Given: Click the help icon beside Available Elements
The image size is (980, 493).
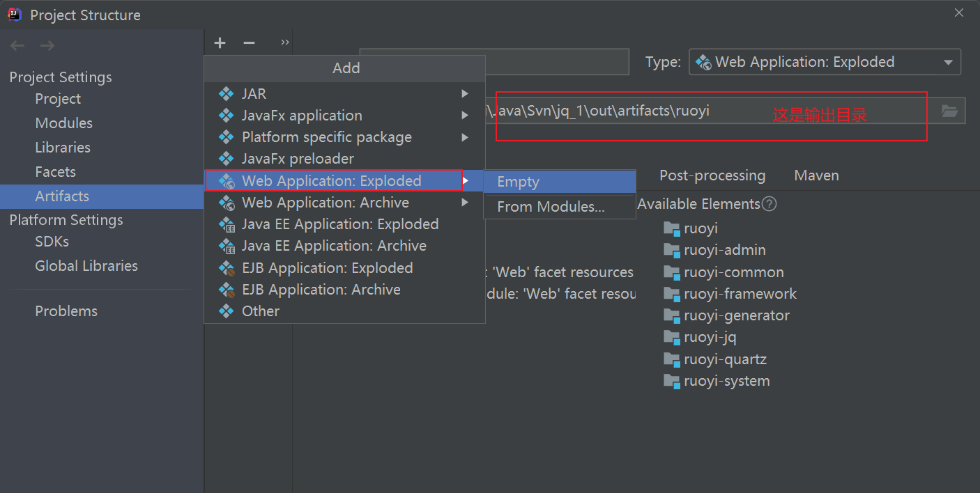Looking at the screenshot, I should [x=769, y=204].
